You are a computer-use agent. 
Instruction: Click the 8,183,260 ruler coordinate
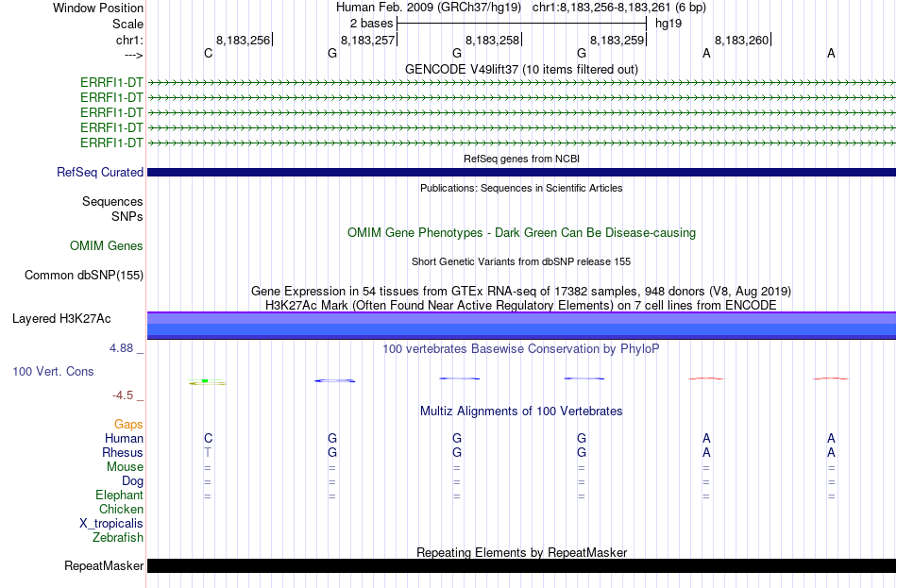coord(742,40)
